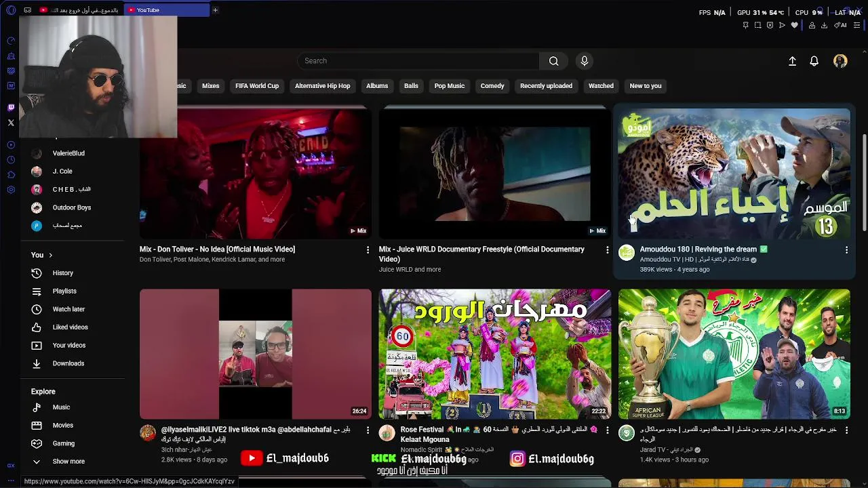Open the YouTube account avatar

[x=840, y=61]
